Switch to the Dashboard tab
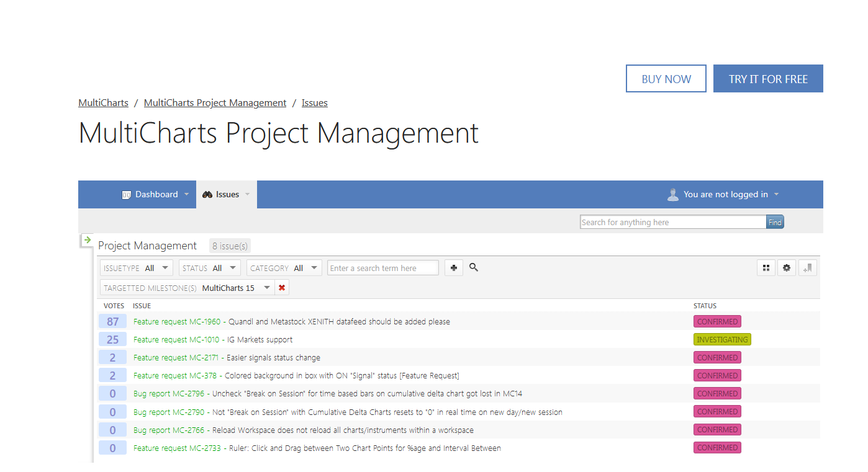The height and width of the screenshot is (472, 868). [156, 195]
